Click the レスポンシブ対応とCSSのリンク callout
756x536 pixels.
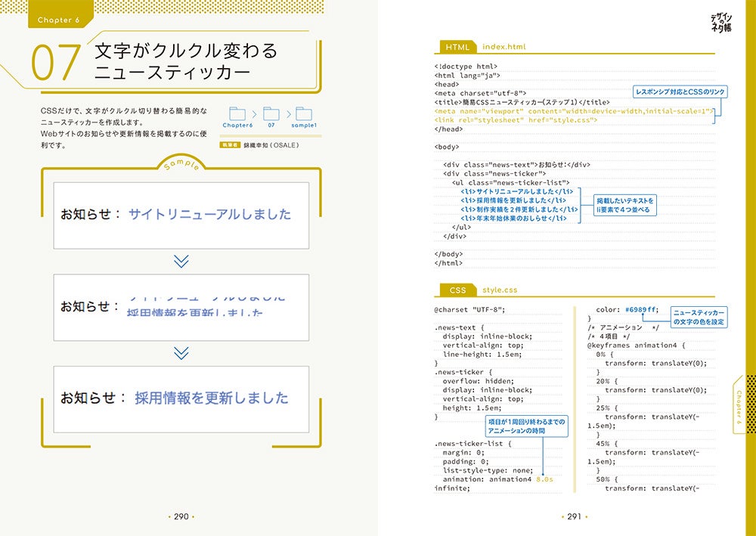(x=680, y=91)
